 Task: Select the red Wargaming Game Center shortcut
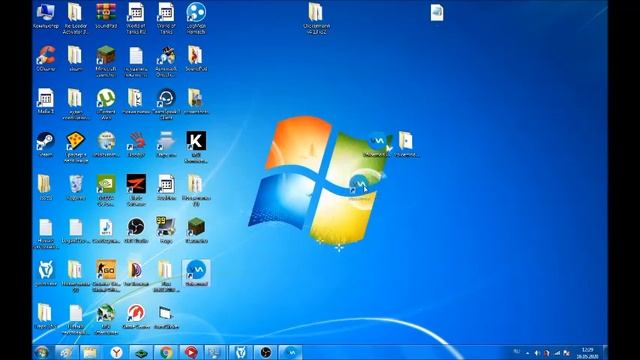[136, 314]
